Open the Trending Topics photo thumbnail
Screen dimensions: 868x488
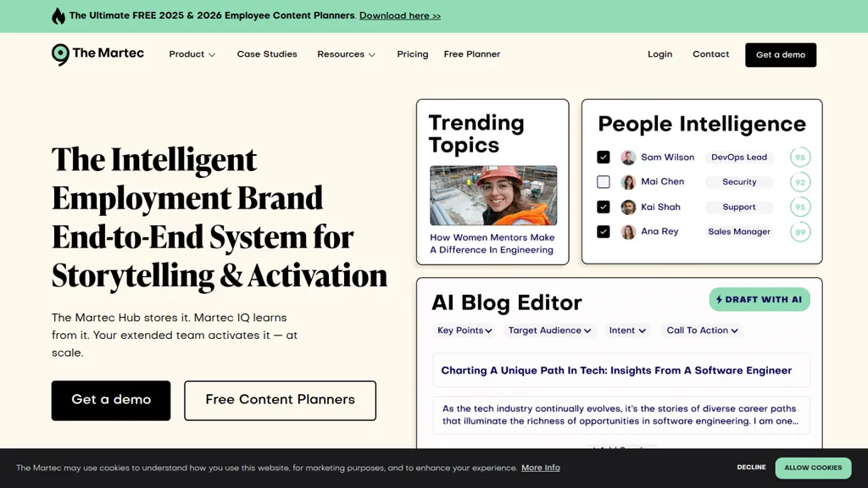pyautogui.click(x=493, y=196)
